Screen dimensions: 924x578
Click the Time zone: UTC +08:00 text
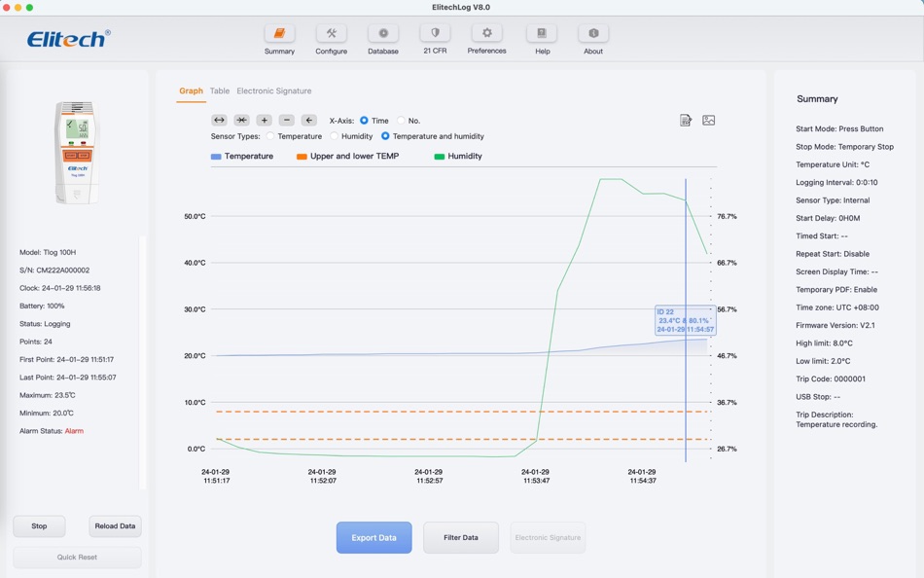click(x=837, y=307)
